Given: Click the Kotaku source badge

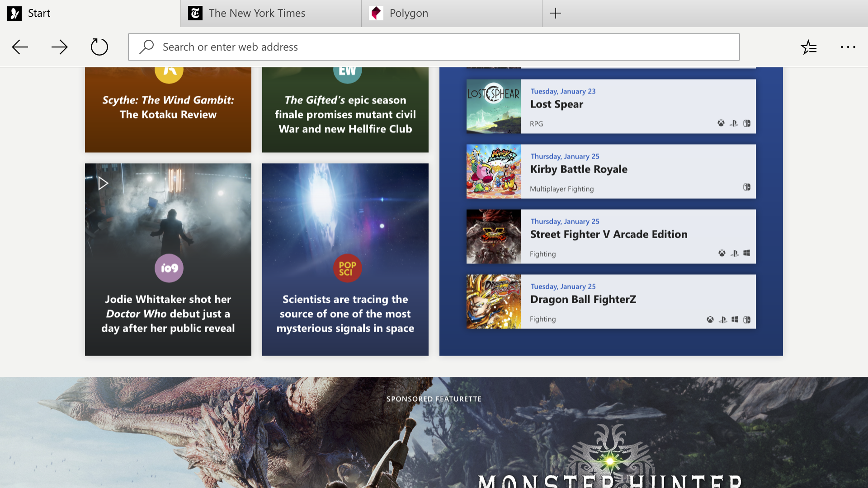Looking at the screenshot, I should (169, 75).
